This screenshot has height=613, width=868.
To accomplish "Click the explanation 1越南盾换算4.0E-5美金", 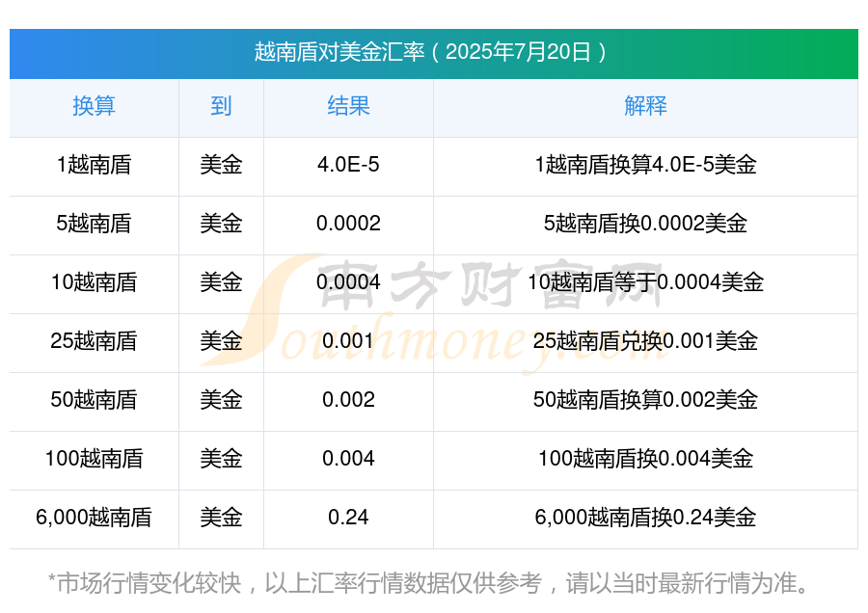I will [645, 165].
